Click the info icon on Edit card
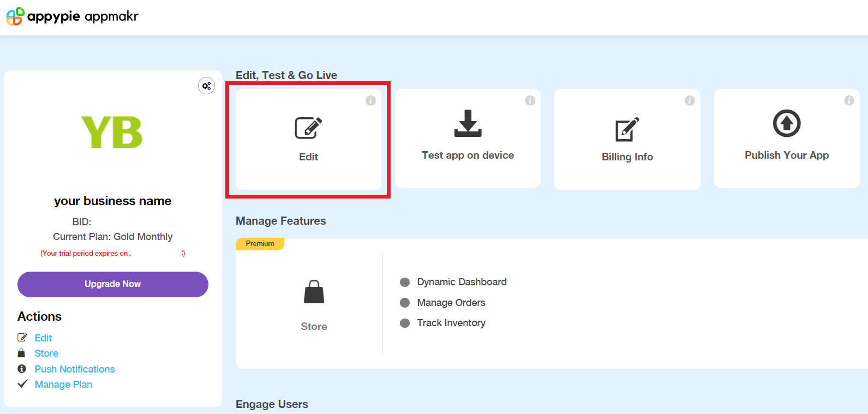 tap(370, 100)
